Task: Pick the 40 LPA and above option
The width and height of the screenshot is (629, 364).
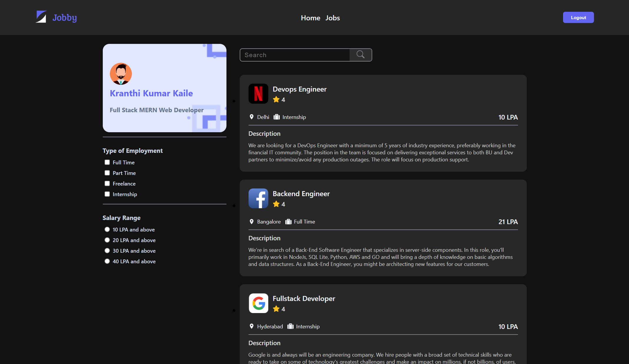Action: [x=107, y=261]
